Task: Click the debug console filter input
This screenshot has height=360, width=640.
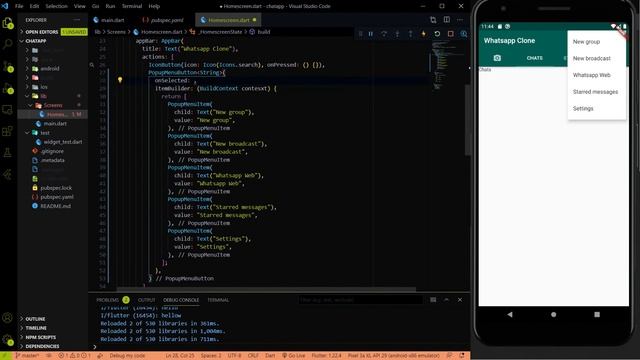Action: click(x=360, y=300)
